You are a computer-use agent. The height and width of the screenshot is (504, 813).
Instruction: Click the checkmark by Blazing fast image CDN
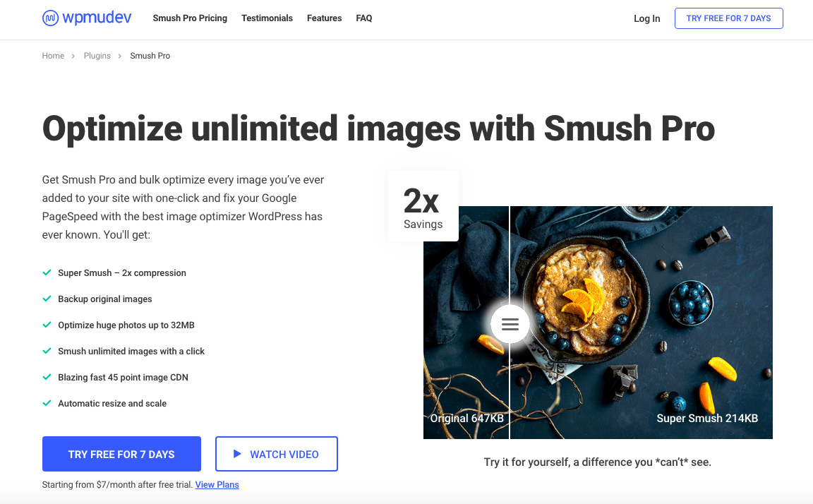click(x=47, y=377)
